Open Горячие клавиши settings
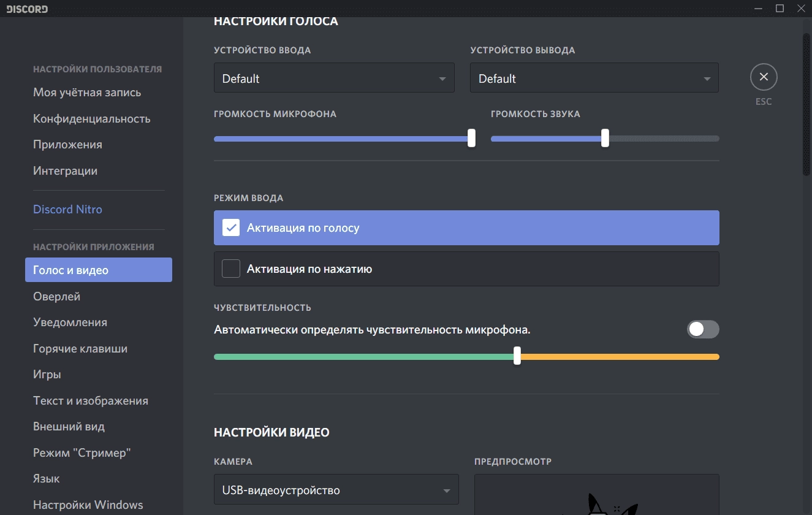812x515 pixels. (x=80, y=348)
